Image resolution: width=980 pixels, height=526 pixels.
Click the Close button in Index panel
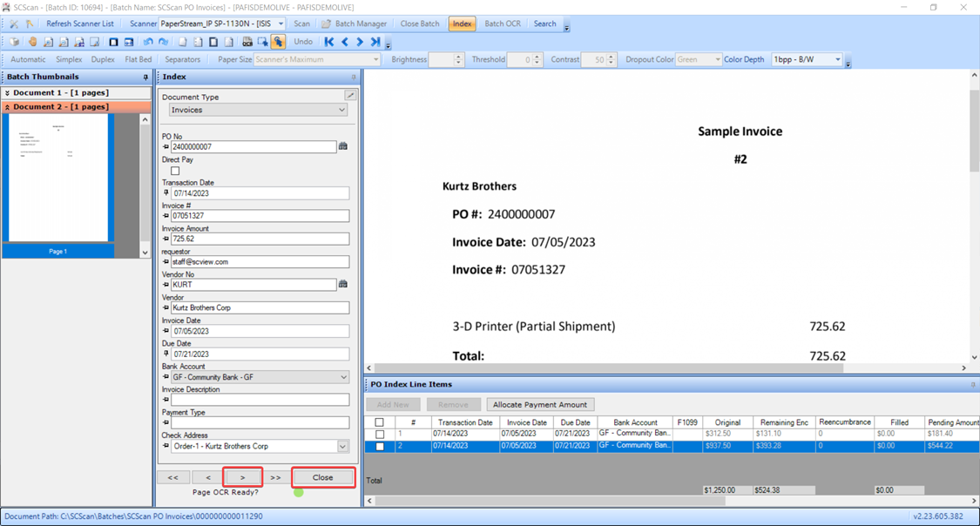(322, 477)
